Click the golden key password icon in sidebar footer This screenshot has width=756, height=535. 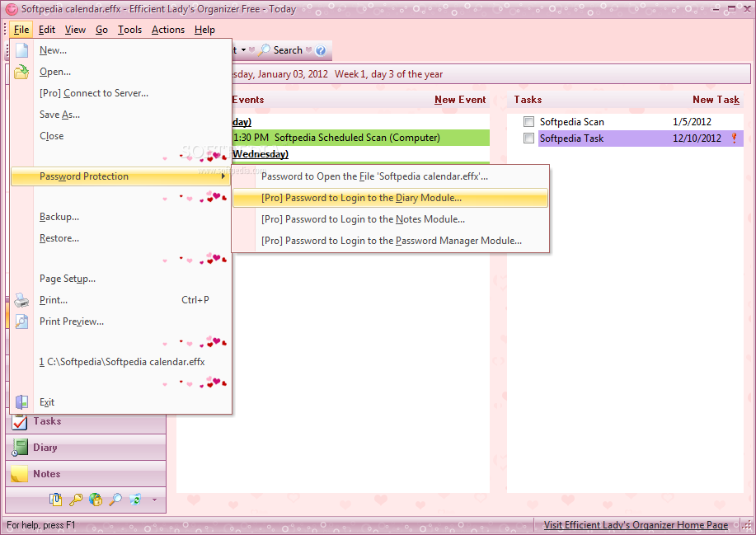point(76,500)
